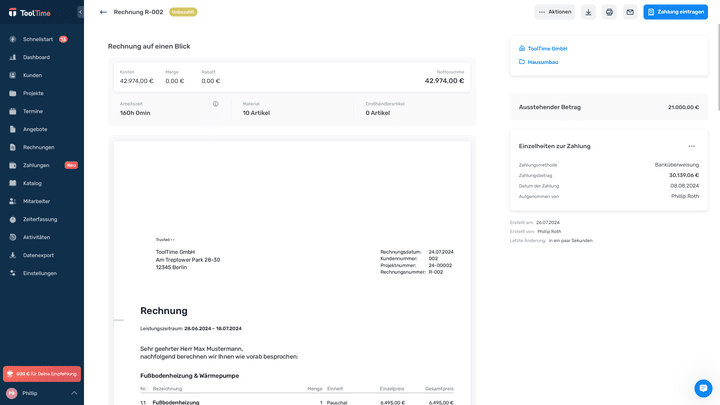Open the ToolTime GmbH customer link

(547, 48)
